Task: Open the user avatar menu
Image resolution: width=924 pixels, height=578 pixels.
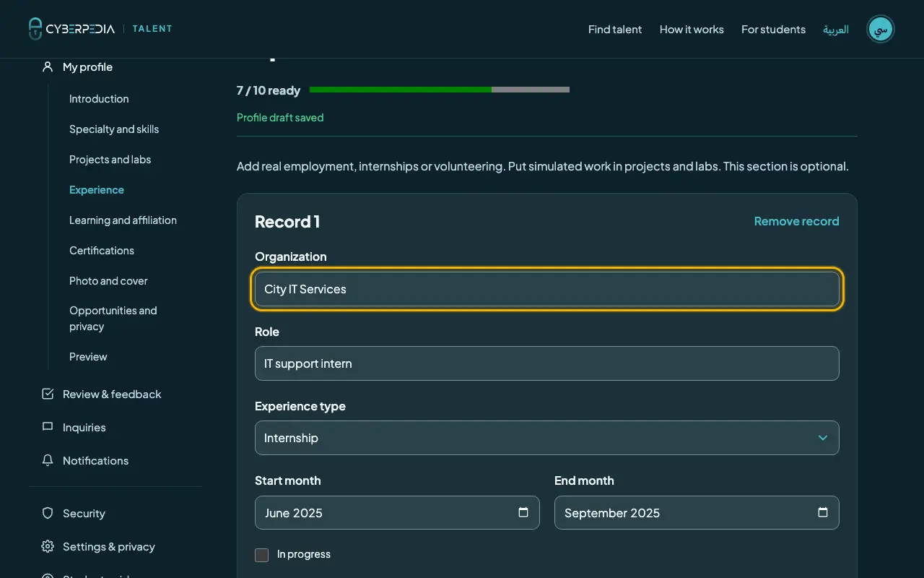Action: coord(881,29)
